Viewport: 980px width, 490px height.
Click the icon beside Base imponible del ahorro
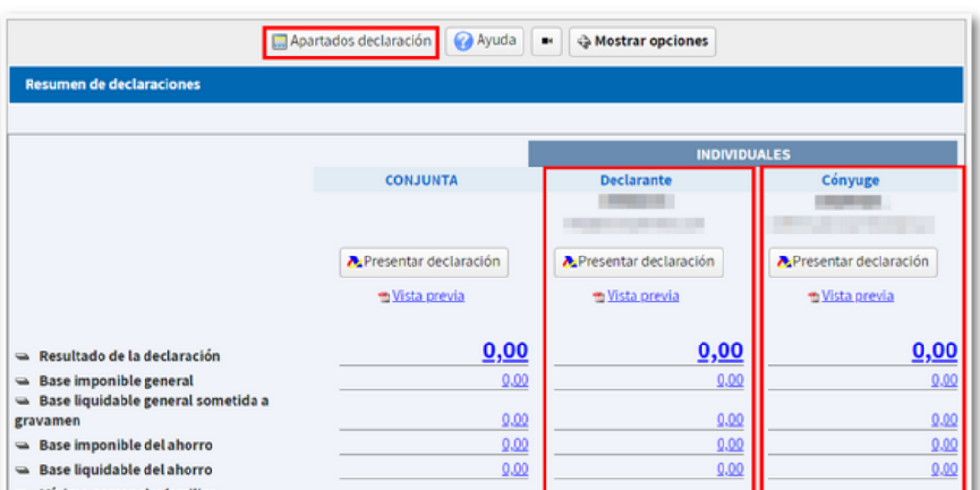23,445
